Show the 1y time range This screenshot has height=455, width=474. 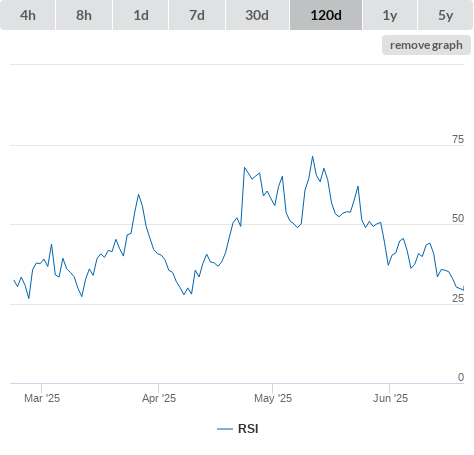[x=390, y=15]
